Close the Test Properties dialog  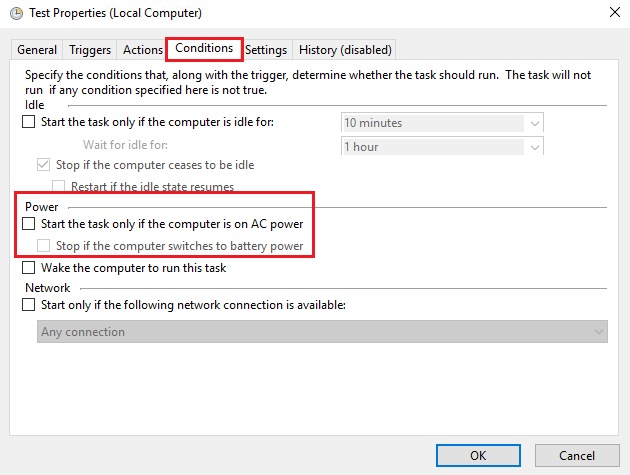coord(611,14)
